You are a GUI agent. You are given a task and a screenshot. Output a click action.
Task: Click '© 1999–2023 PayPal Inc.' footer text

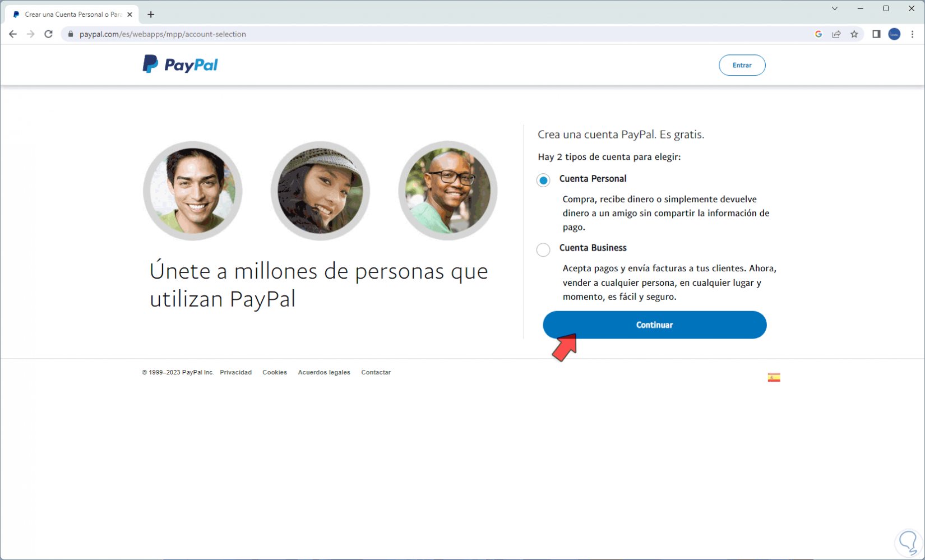(178, 372)
